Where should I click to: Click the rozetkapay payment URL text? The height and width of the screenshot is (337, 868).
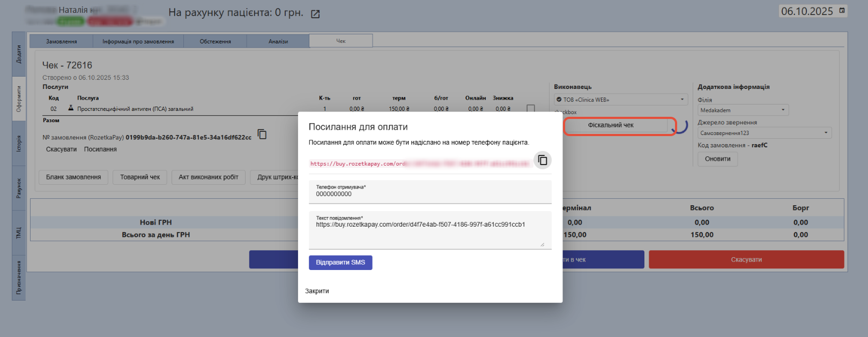point(420,164)
